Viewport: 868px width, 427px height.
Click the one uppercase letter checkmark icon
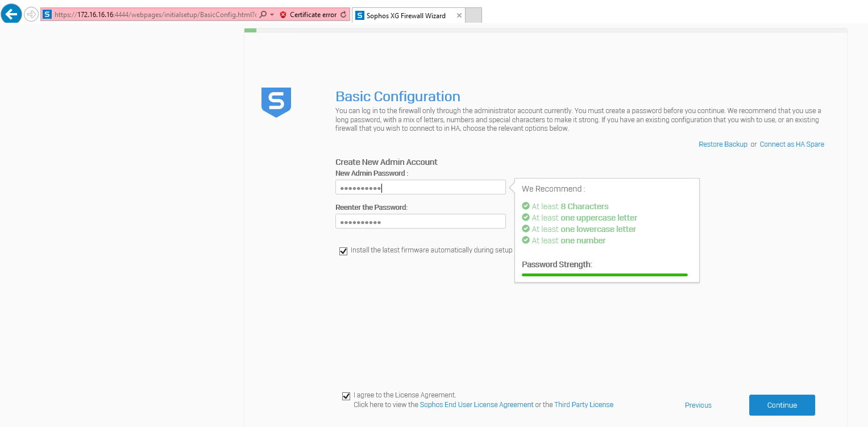pos(526,218)
